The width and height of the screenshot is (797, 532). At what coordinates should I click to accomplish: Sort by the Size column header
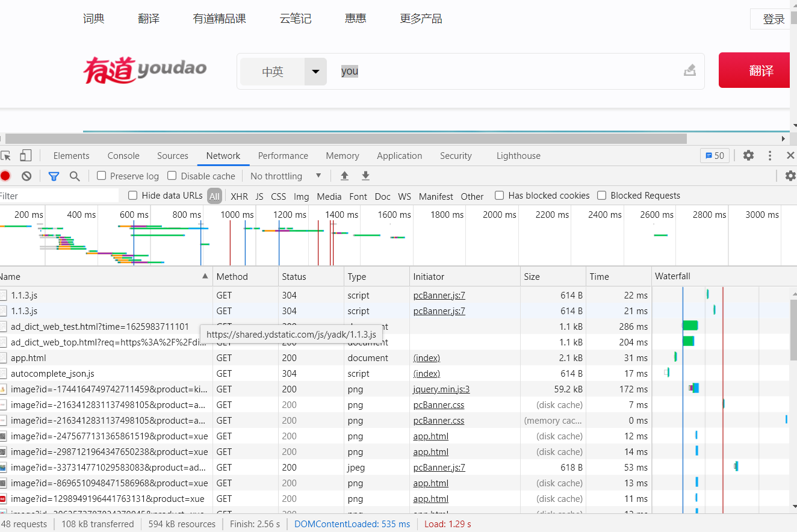[x=553, y=277]
